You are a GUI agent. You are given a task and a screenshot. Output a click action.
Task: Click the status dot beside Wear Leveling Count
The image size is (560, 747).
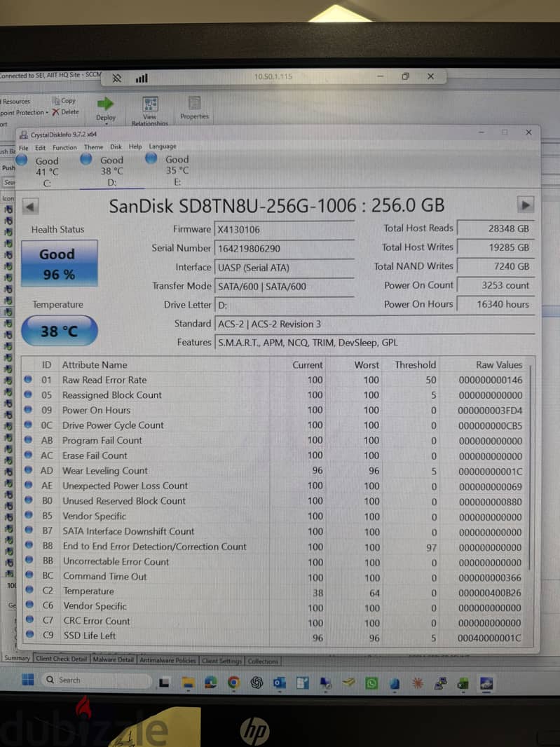[28, 470]
